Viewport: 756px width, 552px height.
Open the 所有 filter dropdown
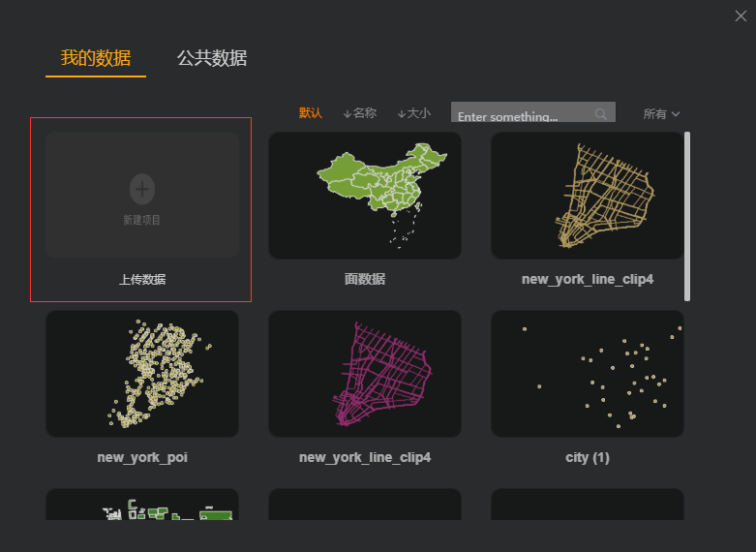661,114
